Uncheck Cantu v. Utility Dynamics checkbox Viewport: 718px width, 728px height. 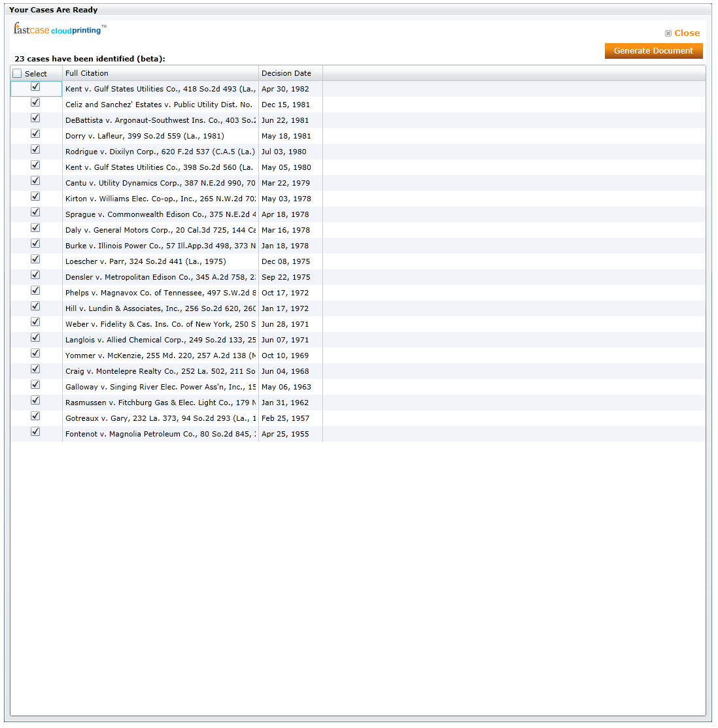35,180
